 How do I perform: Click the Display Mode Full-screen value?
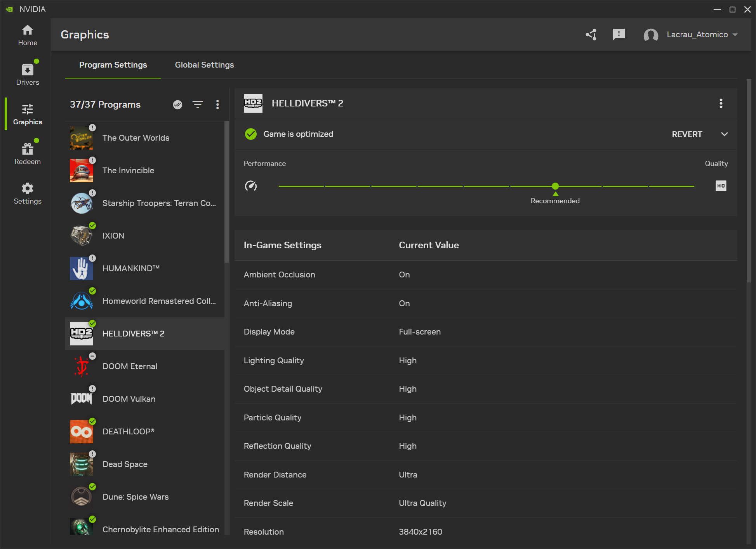point(420,332)
